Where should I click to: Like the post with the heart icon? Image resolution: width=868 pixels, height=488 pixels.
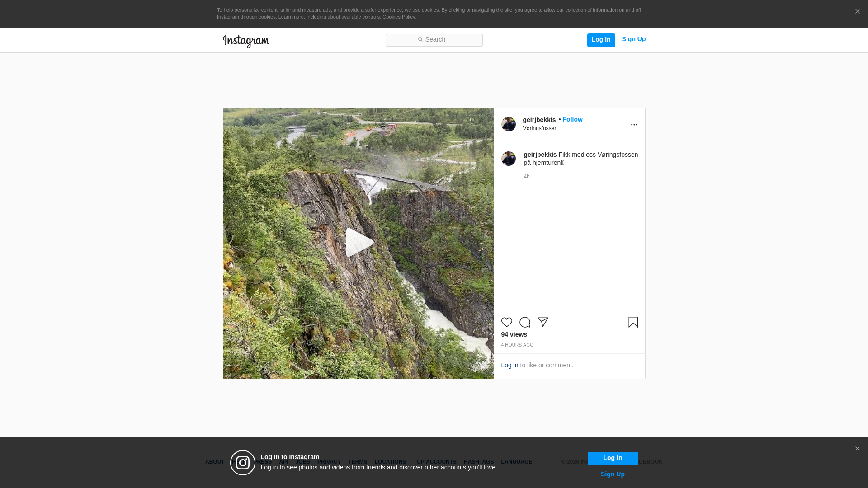(507, 322)
